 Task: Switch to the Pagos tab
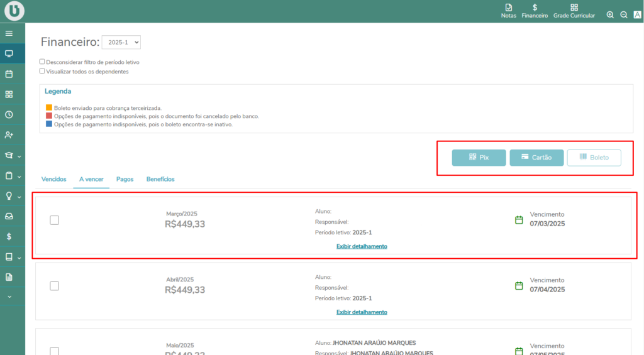(125, 179)
